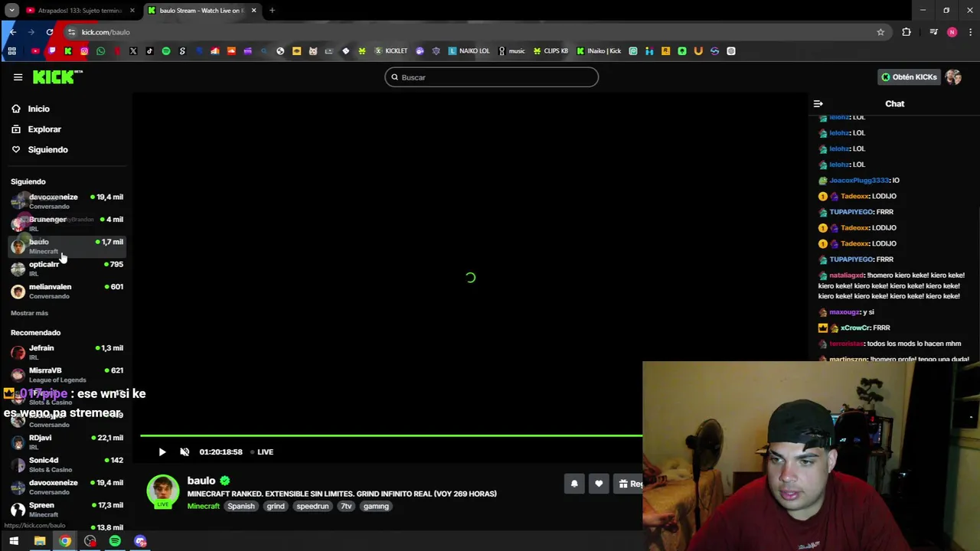Open Siguiendo in sidebar

(47, 149)
